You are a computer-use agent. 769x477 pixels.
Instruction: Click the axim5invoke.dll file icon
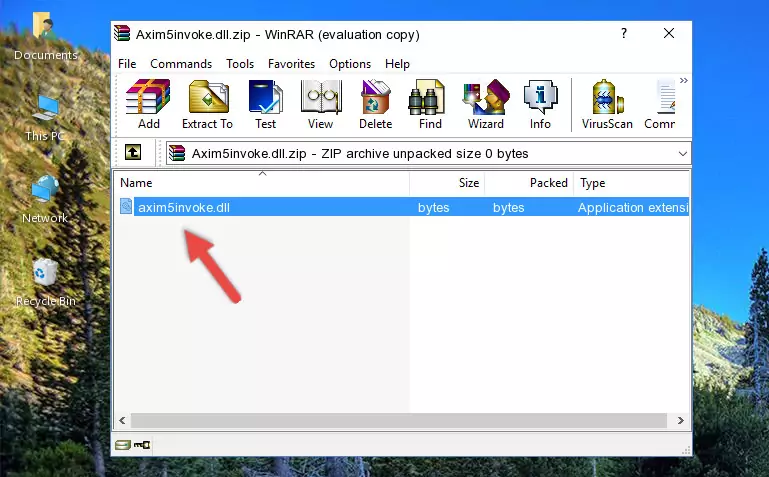click(x=126, y=206)
